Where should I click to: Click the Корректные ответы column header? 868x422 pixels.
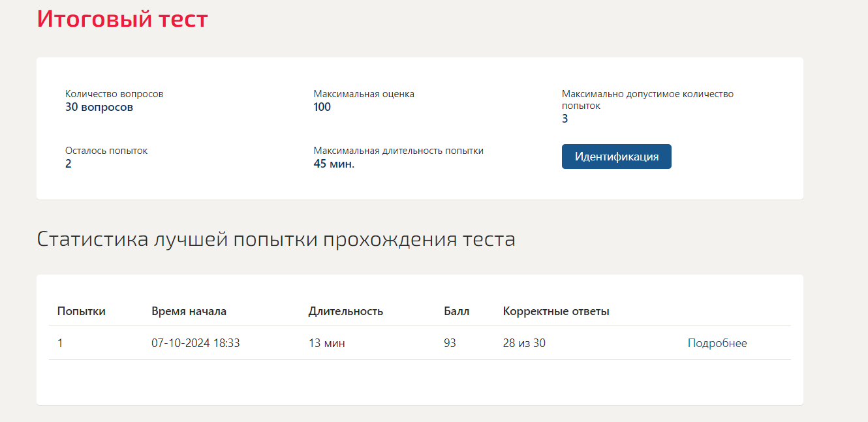556,311
